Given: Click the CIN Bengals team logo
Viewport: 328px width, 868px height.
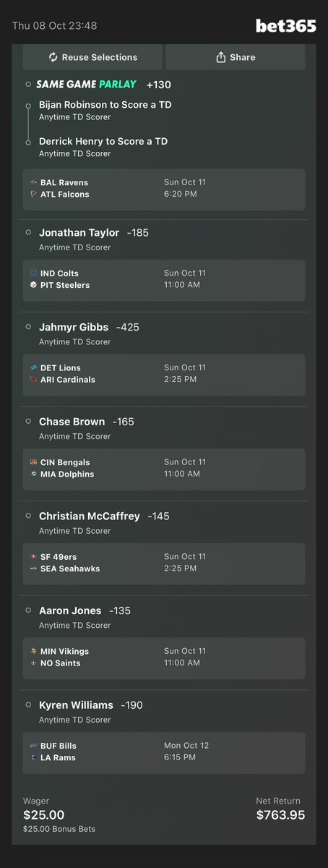Looking at the screenshot, I should point(33,462).
